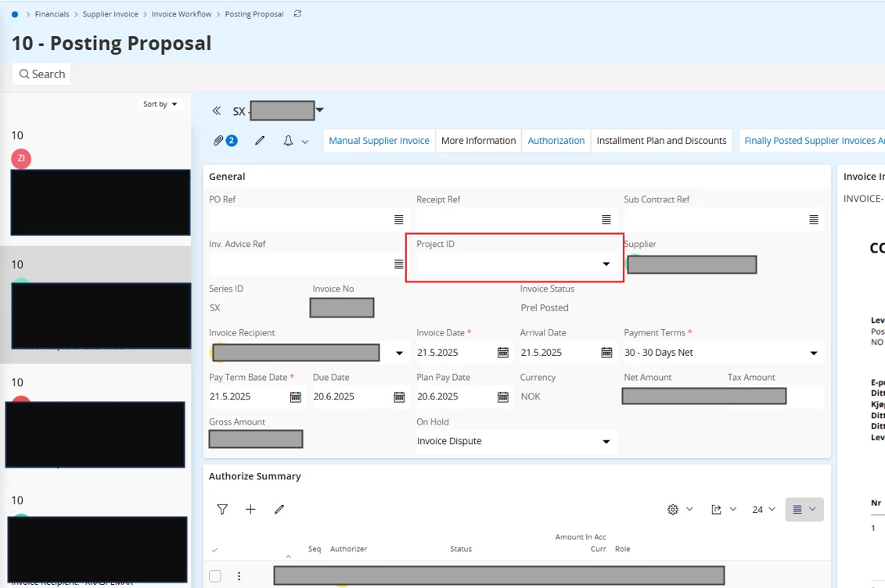This screenshot has width=885, height=588.
Task: Click the settings gear dropdown chevron
Action: tap(689, 509)
